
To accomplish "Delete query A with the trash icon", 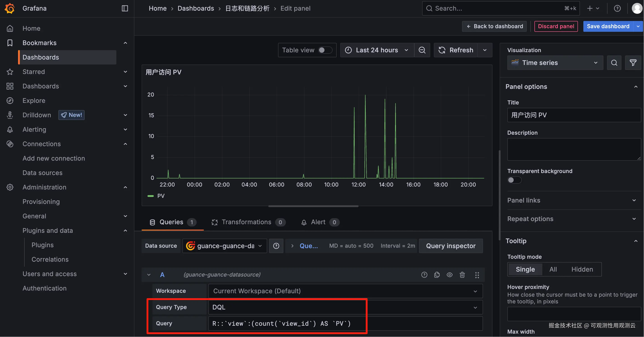I will (x=462, y=275).
